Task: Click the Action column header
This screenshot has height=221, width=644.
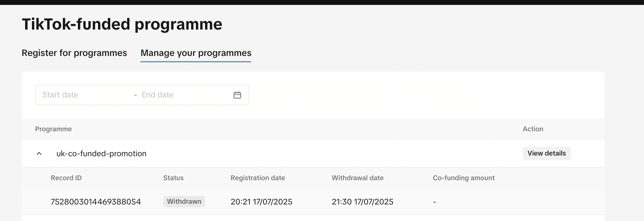Action: 533,129
